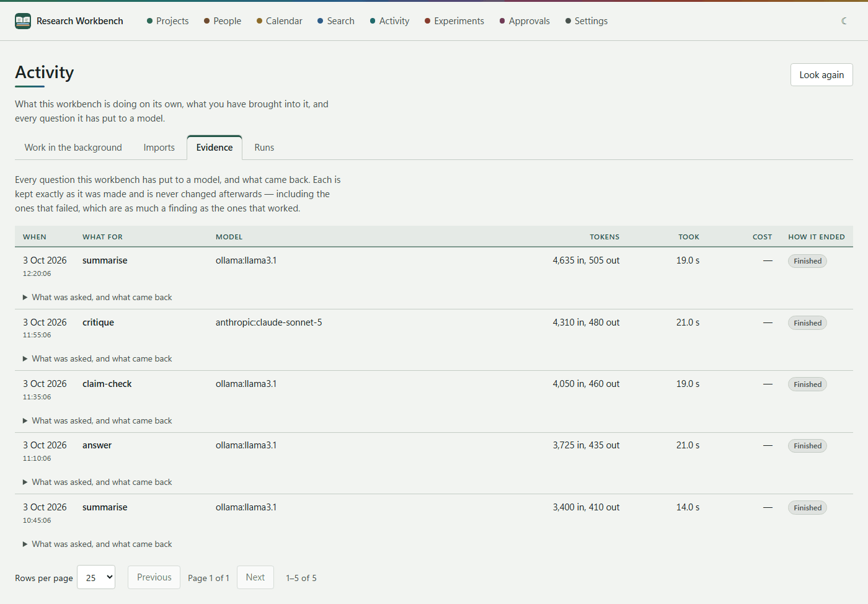Expand details for the critique row
868x604 pixels.
[x=97, y=359]
